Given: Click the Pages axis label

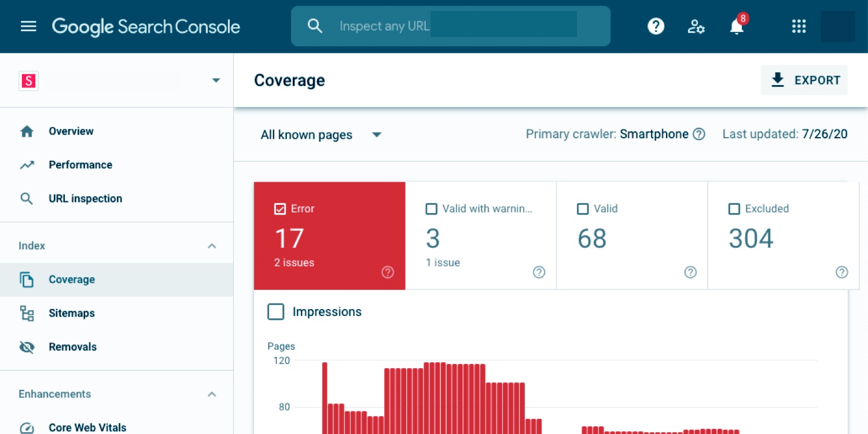Looking at the screenshot, I should tap(281, 346).
